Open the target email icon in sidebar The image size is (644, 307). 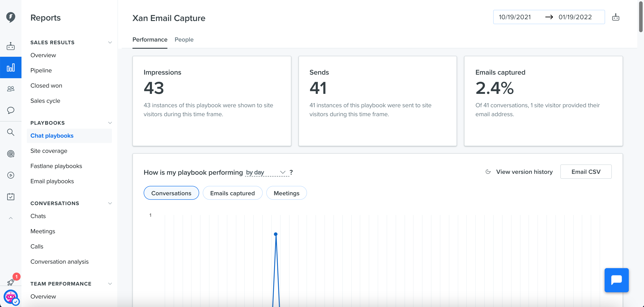pyautogui.click(x=11, y=153)
